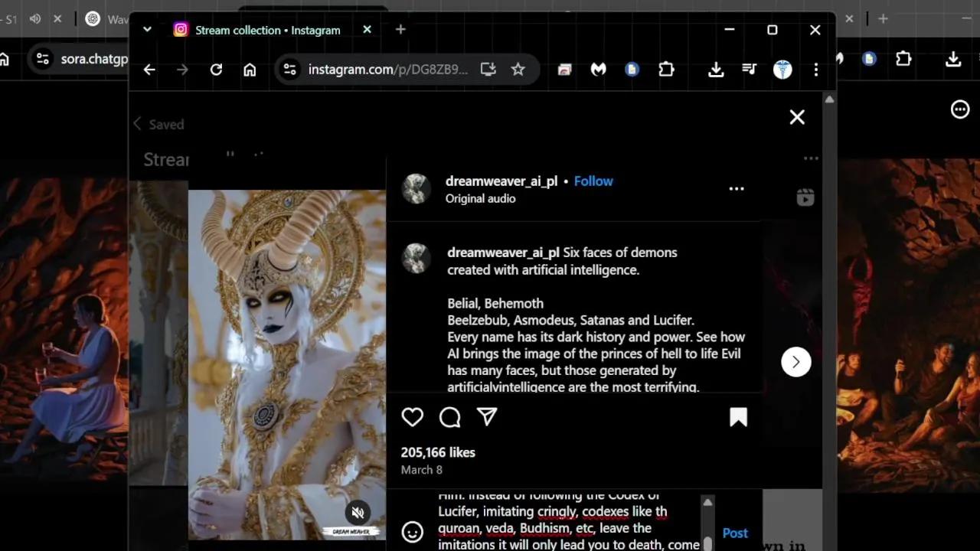
Task: Open the post's three-dot options menu
Action: (737, 189)
